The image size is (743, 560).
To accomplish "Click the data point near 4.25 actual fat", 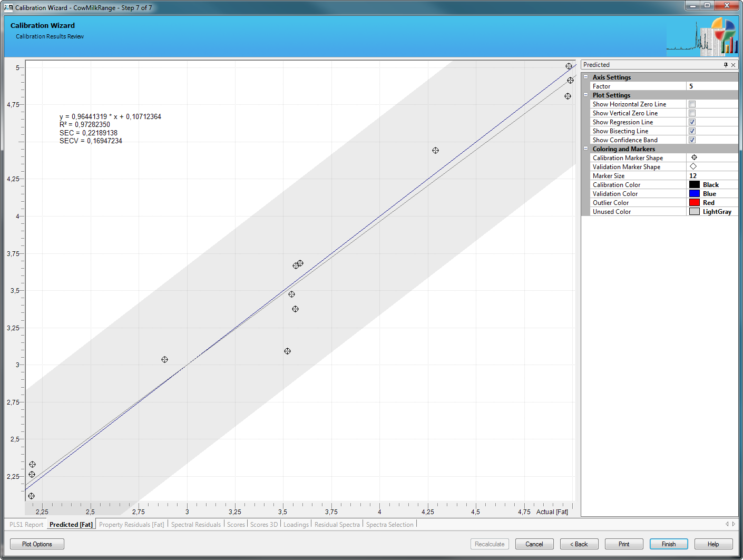I will tap(435, 151).
